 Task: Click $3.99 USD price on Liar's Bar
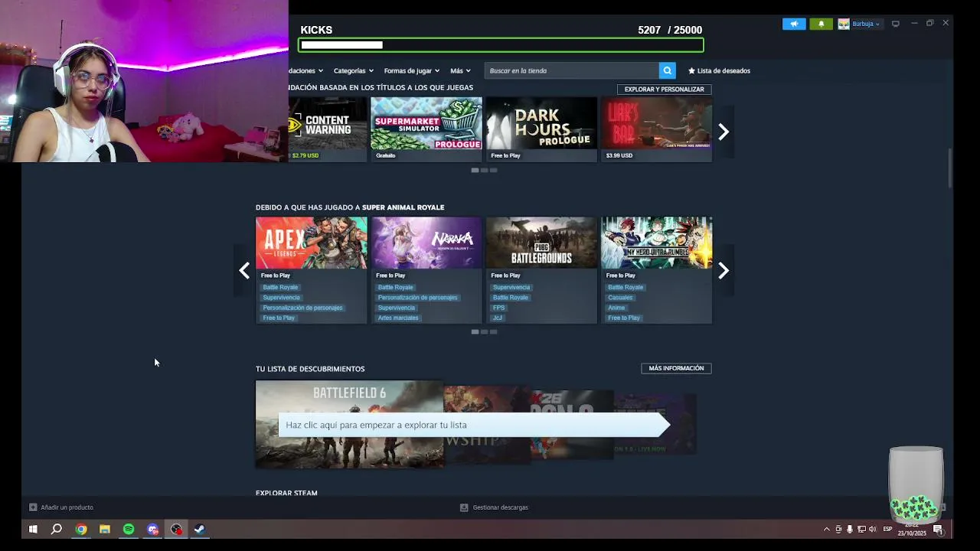click(619, 155)
